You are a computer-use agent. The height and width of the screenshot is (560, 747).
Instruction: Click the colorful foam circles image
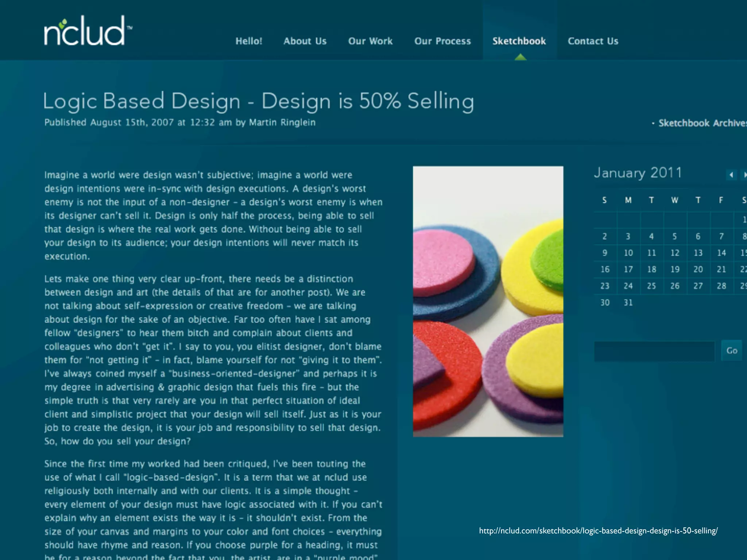(x=488, y=302)
